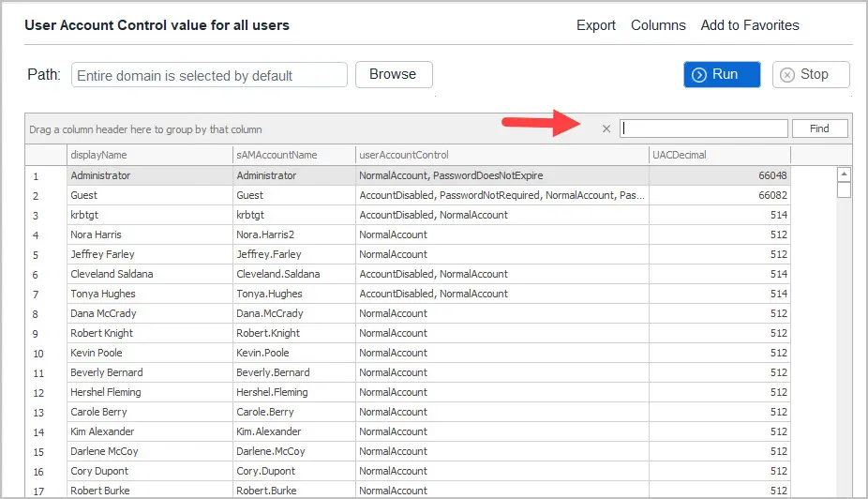Select the Administrator displayName cell
Viewport: 868px width, 499px height.
point(149,175)
